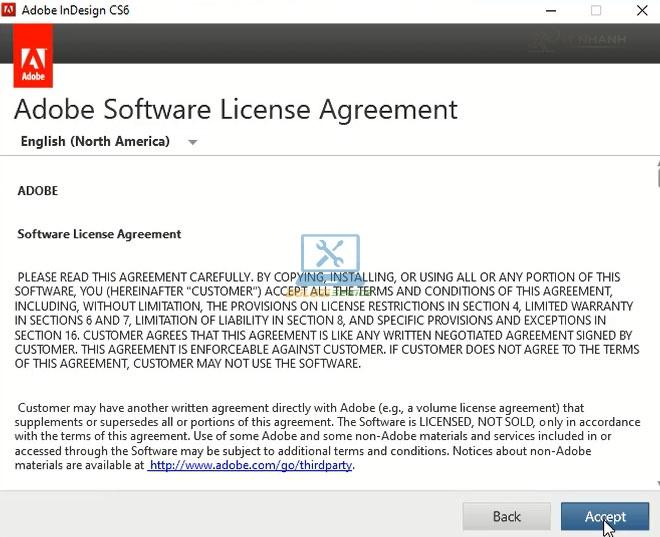
Task: Click the license text scrollbar thumb
Action: tap(657, 175)
